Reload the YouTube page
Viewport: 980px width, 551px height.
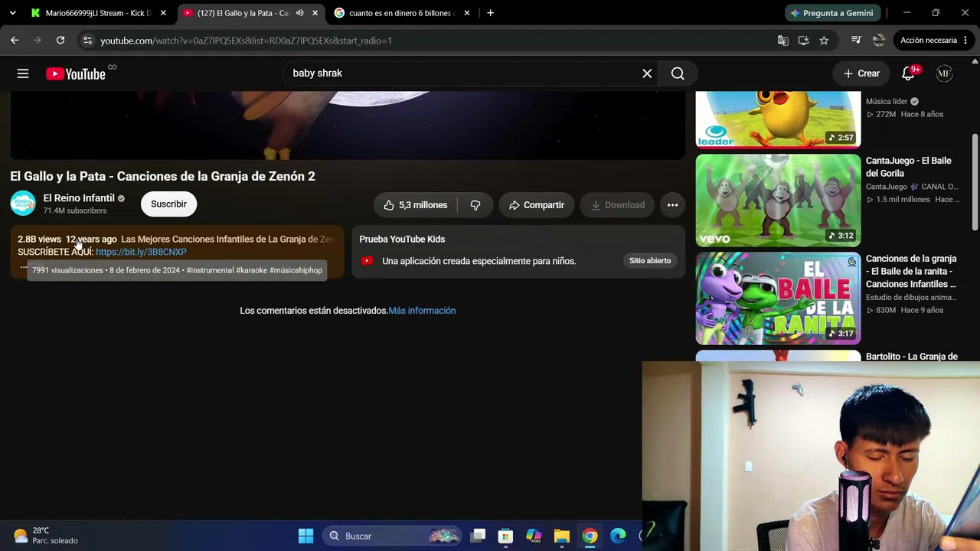tap(60, 41)
